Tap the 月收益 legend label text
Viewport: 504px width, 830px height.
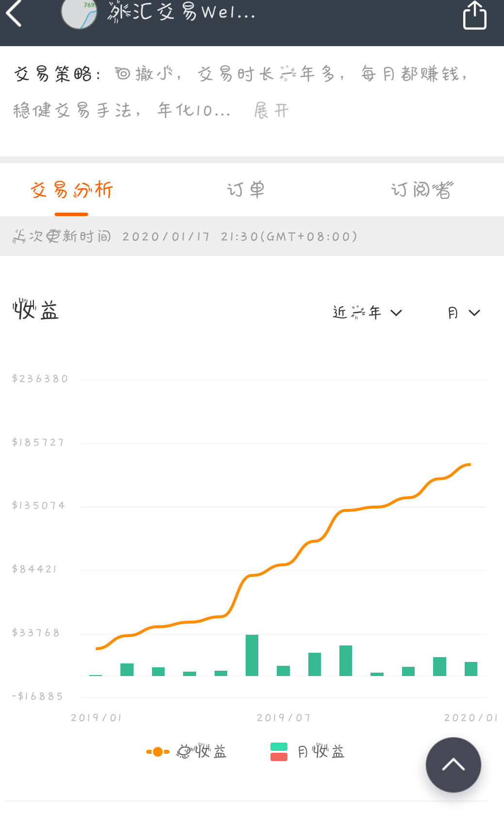(x=321, y=752)
